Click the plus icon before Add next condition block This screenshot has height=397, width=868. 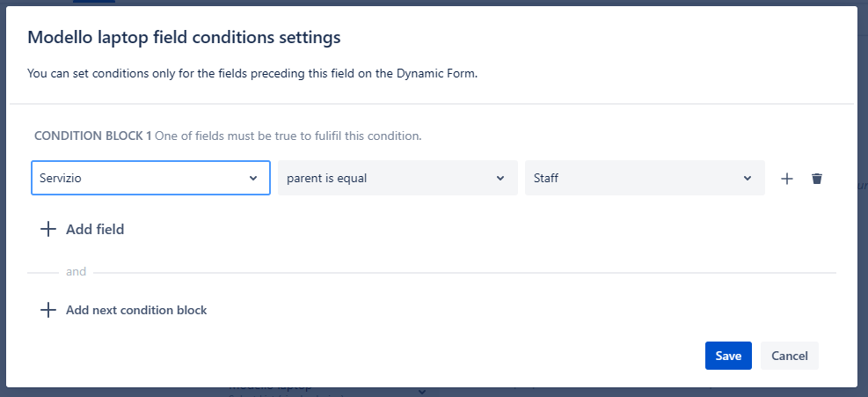48,310
